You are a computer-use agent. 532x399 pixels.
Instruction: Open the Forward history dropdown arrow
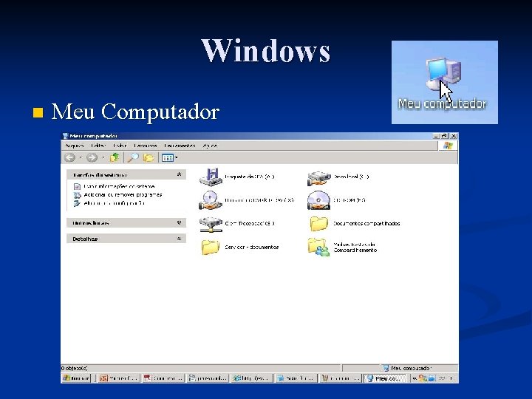pos(103,157)
